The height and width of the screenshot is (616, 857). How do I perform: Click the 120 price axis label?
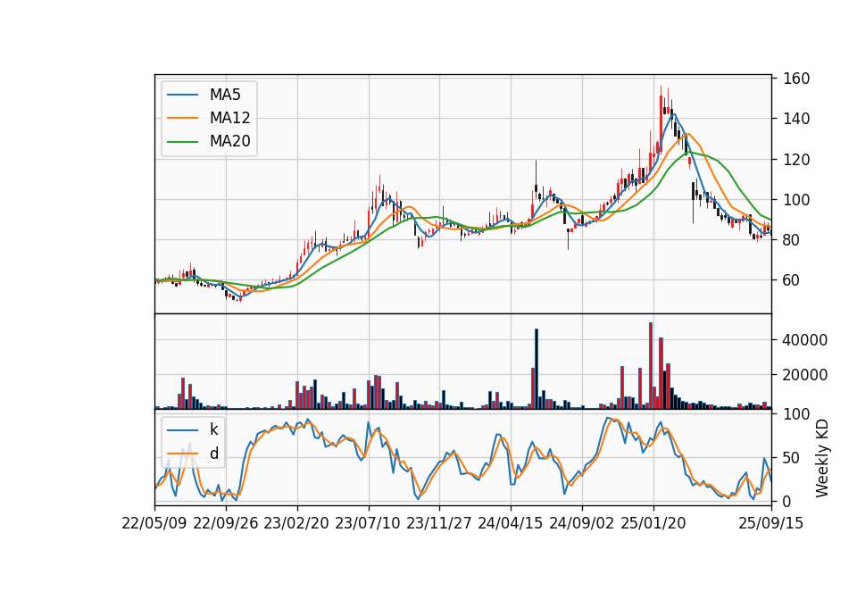click(x=796, y=160)
